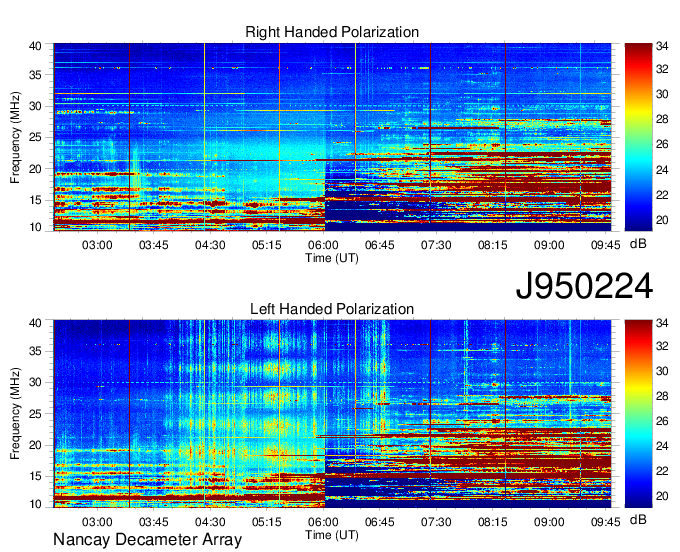Click the "06:45" time tick under Right Handed plot

point(379,245)
